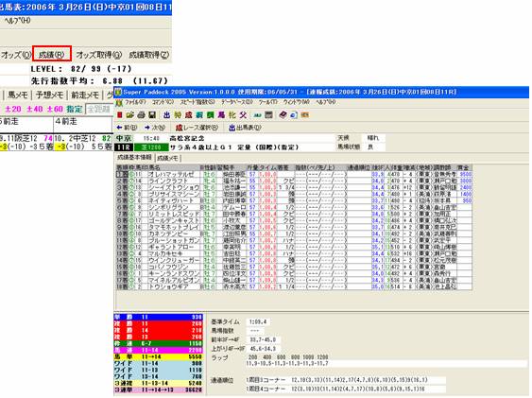Select 18th place row トウショウギア
Screen dimensions: 532x398
[294, 286]
